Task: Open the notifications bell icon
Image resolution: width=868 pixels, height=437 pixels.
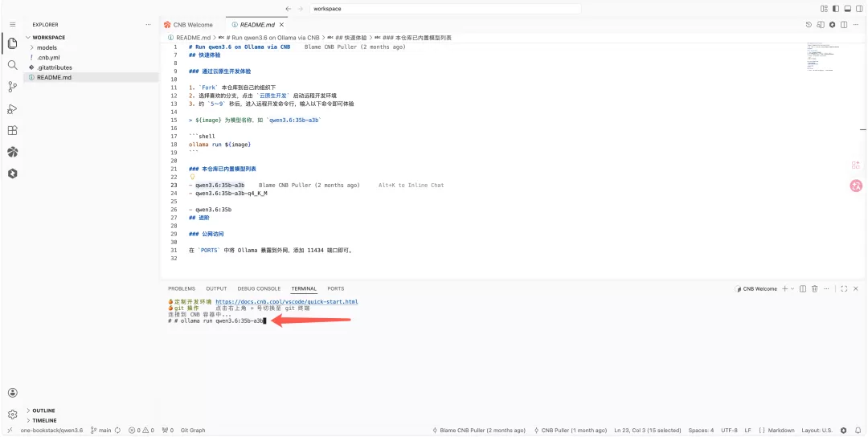Action: coord(858,431)
